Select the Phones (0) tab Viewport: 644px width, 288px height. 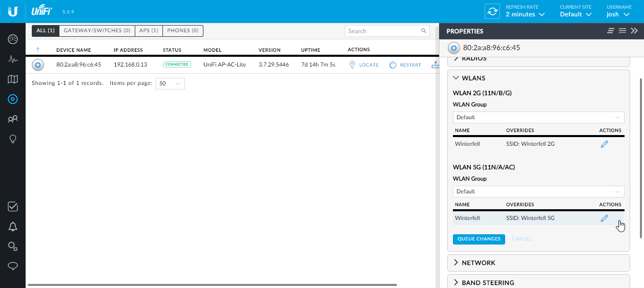pyautogui.click(x=183, y=31)
